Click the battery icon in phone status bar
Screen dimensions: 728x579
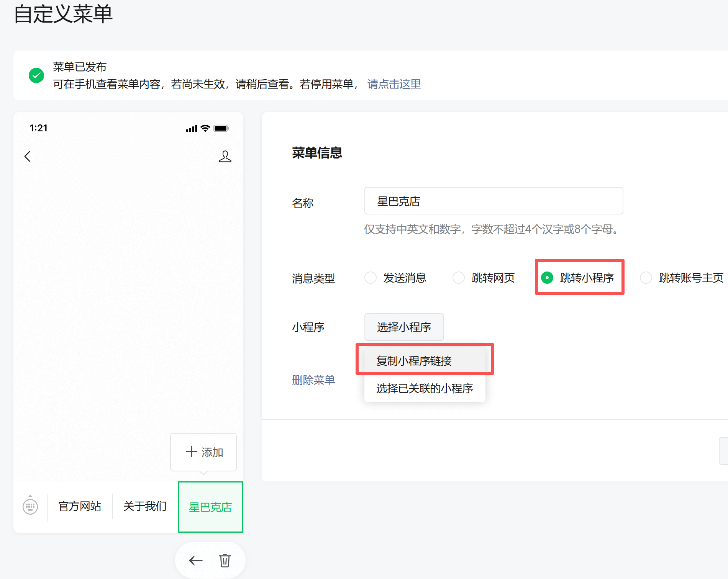(x=221, y=128)
